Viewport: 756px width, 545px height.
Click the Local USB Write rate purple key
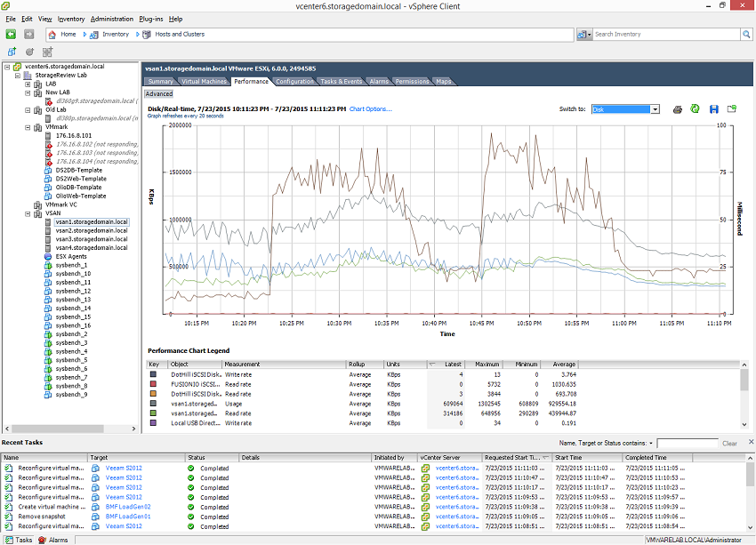[153, 422]
